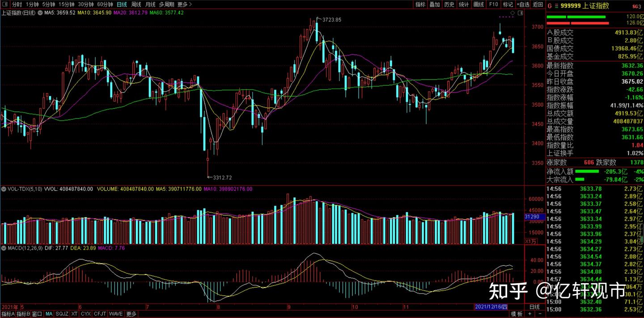The image size is (644, 318).
Task: Select the WAVE indicator tab
Action: [x=116, y=314]
